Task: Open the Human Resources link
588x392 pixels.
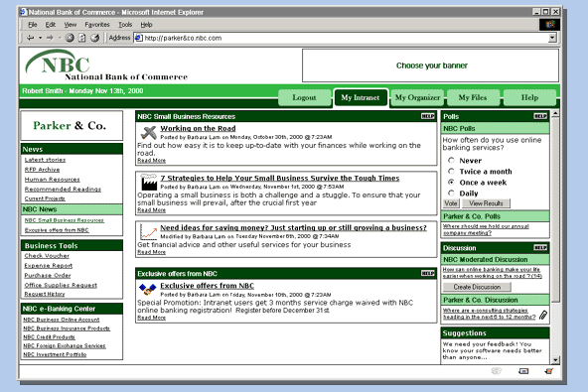Action: point(52,180)
